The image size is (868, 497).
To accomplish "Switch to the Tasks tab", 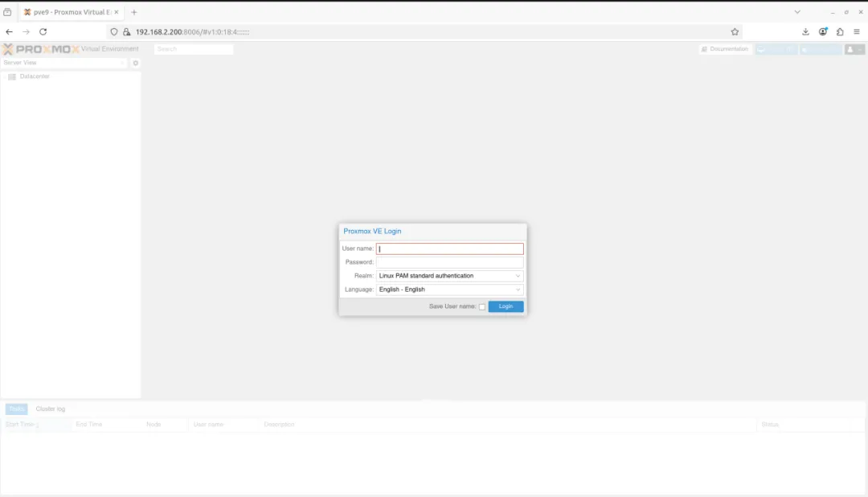I will tap(17, 409).
